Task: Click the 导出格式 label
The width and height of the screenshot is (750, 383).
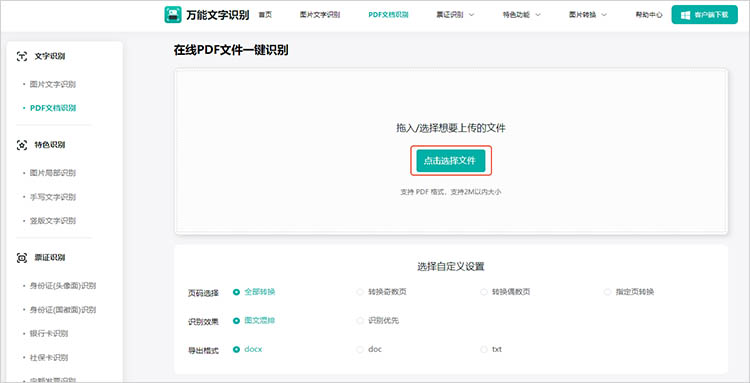Action: click(x=203, y=351)
